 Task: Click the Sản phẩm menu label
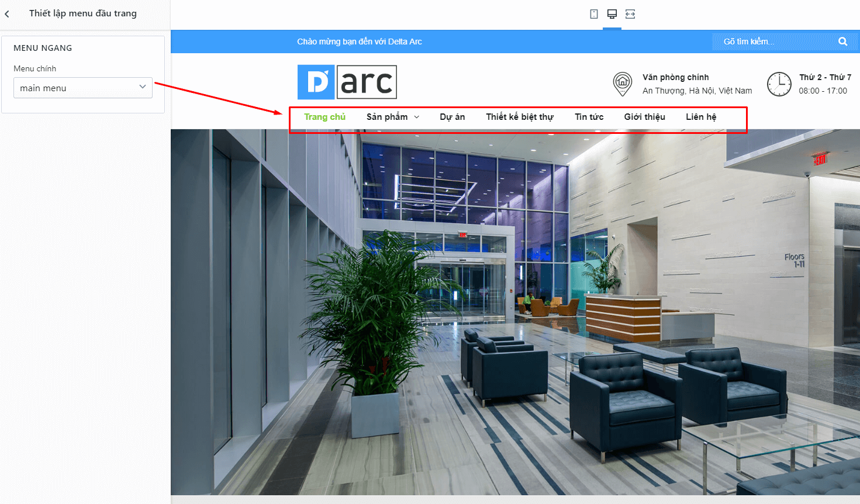pos(387,117)
